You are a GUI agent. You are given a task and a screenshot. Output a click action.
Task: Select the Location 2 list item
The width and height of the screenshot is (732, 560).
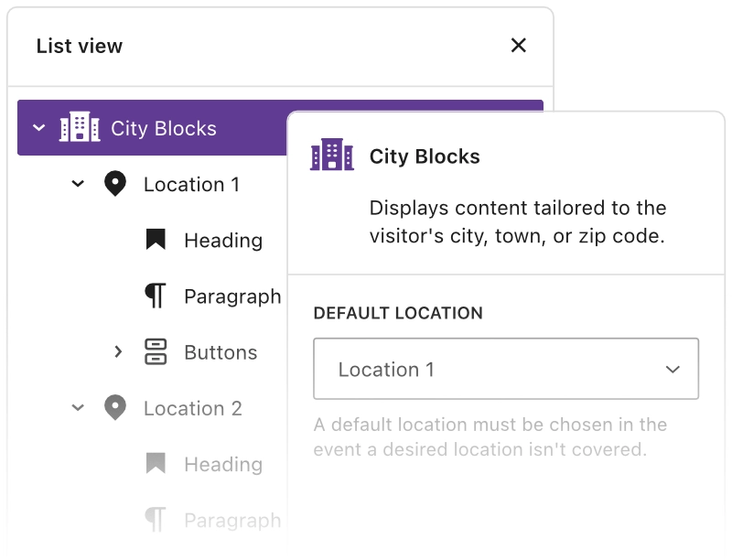click(192, 408)
